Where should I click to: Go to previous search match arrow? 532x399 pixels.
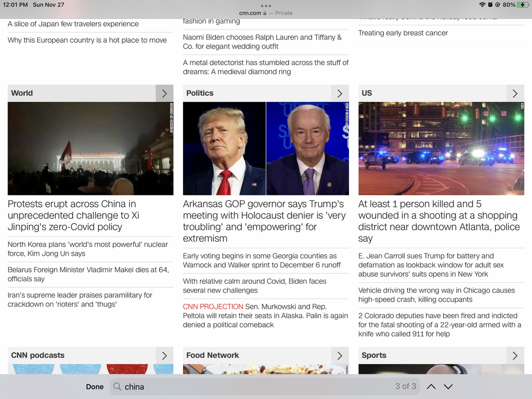click(x=431, y=387)
